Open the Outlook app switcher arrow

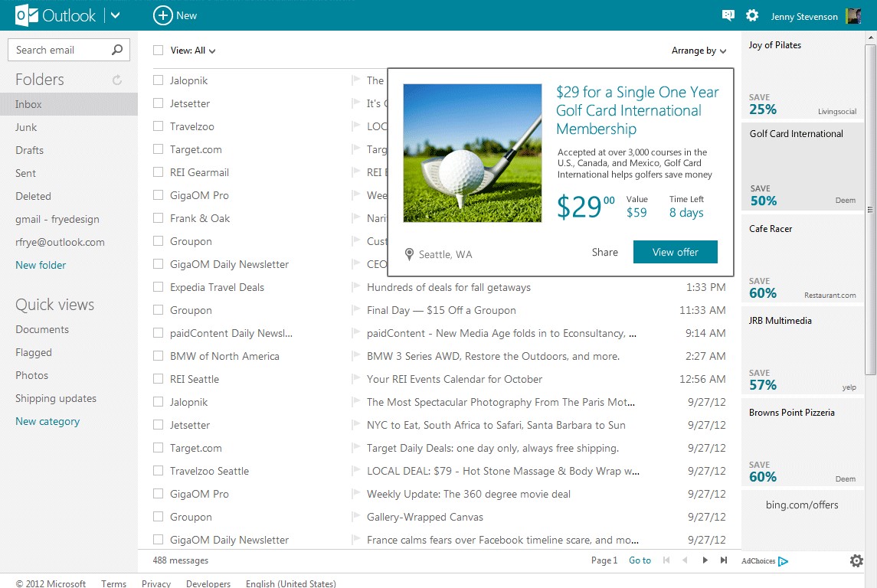pos(115,15)
